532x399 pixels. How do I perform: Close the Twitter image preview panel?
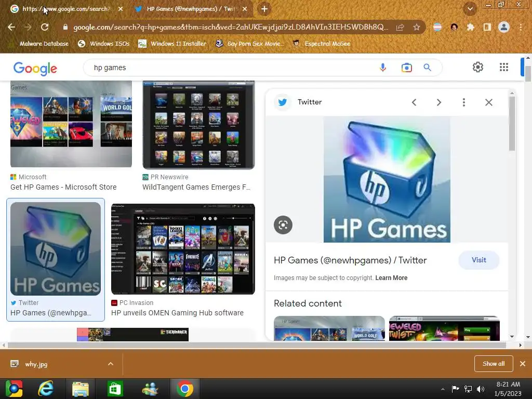coord(488,102)
